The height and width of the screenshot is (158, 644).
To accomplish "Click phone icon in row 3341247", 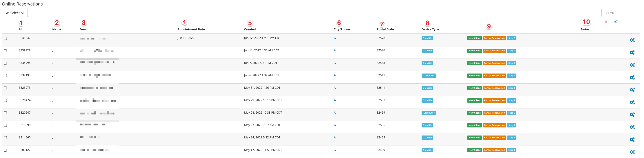I will pyautogui.click(x=335, y=38).
